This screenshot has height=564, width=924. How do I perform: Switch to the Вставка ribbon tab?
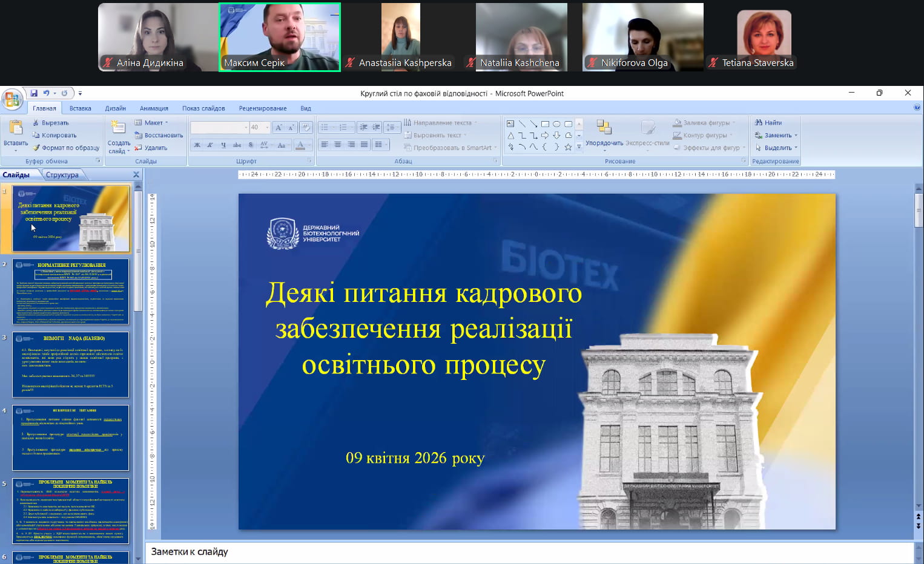[80, 108]
